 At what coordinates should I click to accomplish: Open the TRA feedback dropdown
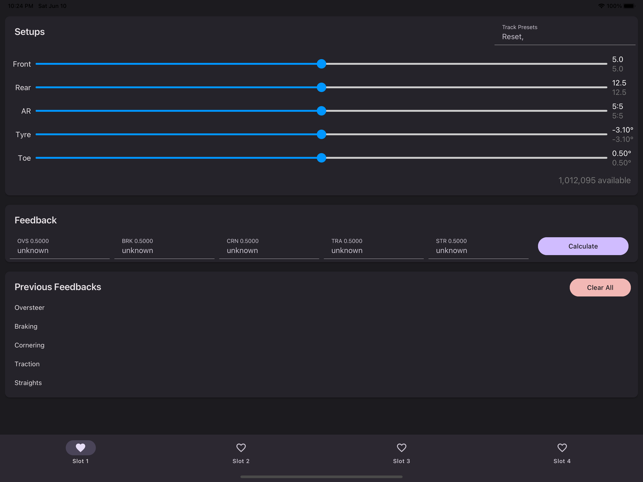click(x=374, y=247)
